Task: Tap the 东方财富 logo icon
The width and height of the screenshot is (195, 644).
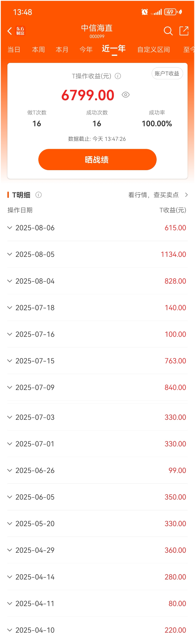Action: [x=20, y=31]
